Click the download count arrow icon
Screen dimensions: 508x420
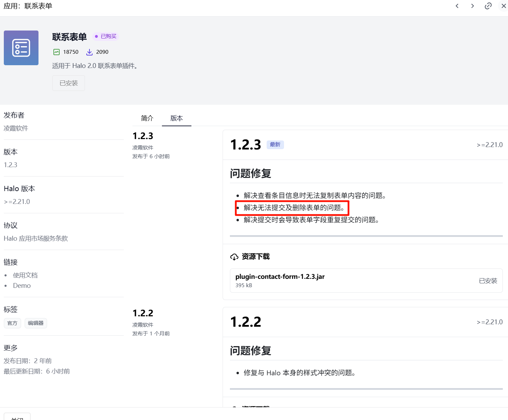pos(89,52)
